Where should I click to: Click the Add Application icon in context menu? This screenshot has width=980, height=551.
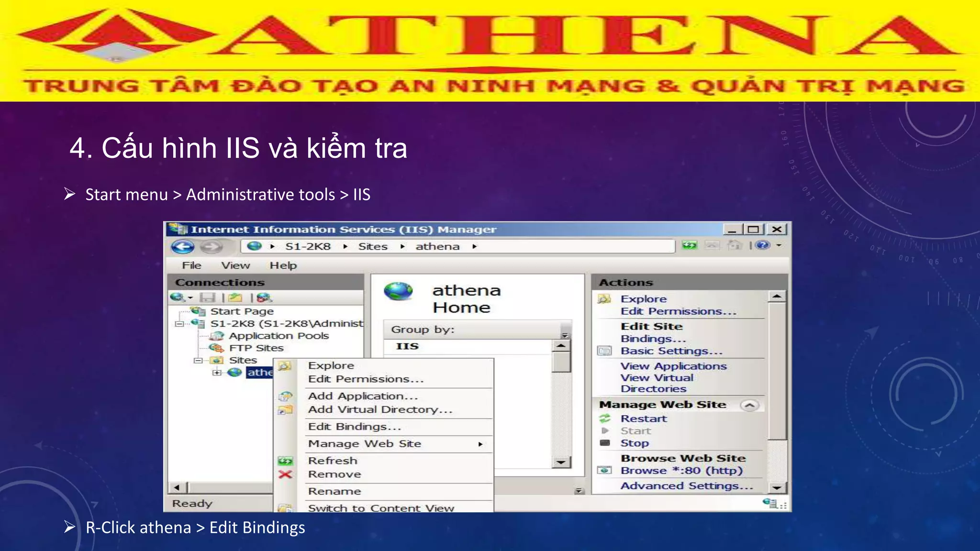click(285, 397)
